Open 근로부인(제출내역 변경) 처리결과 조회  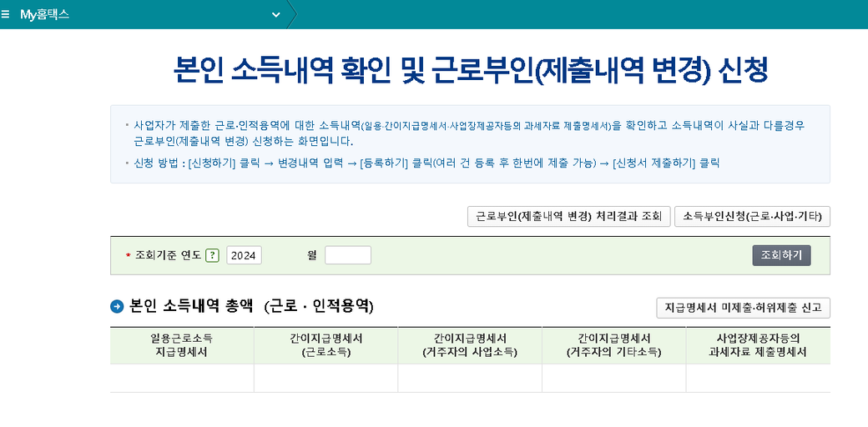click(x=568, y=216)
